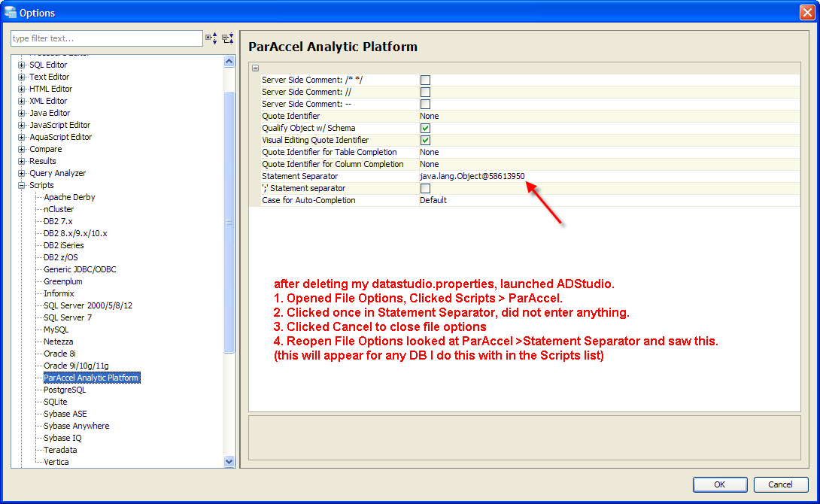Open Quote Identifier for Column Completion value

coord(609,164)
